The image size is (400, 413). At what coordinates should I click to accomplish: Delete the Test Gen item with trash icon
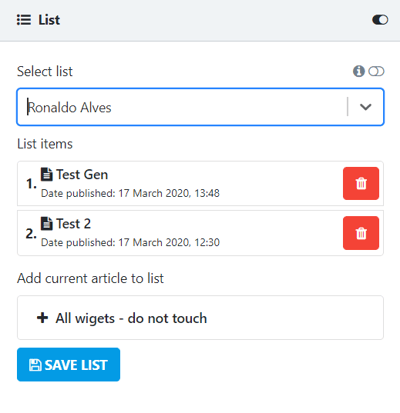361,183
